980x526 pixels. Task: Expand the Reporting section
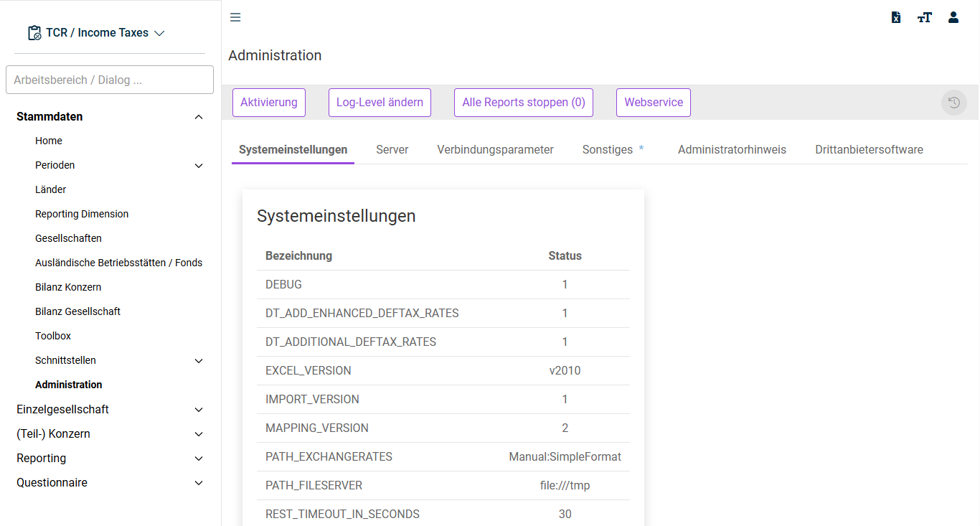click(x=199, y=459)
